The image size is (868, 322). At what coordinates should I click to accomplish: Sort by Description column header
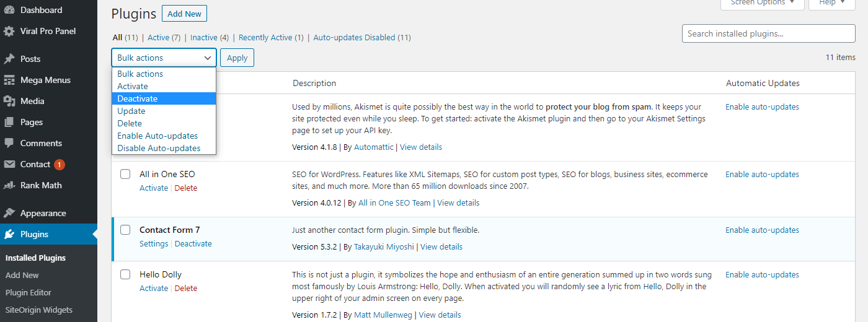(x=314, y=83)
